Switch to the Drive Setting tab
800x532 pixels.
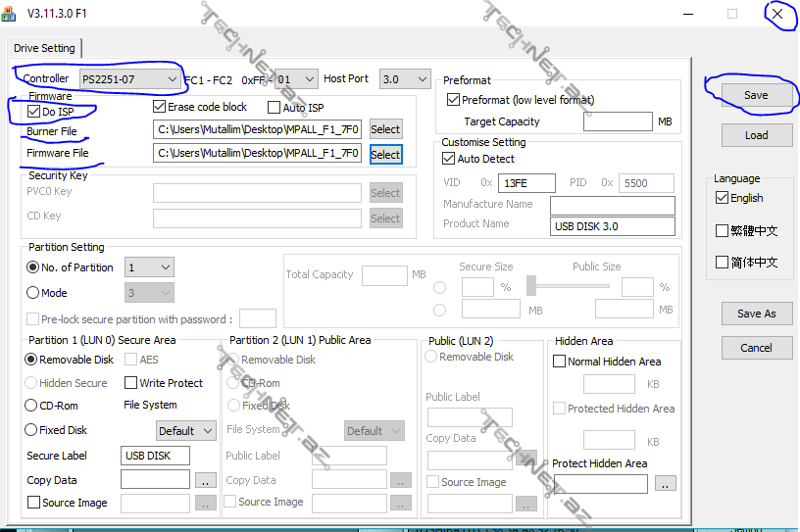pos(44,48)
